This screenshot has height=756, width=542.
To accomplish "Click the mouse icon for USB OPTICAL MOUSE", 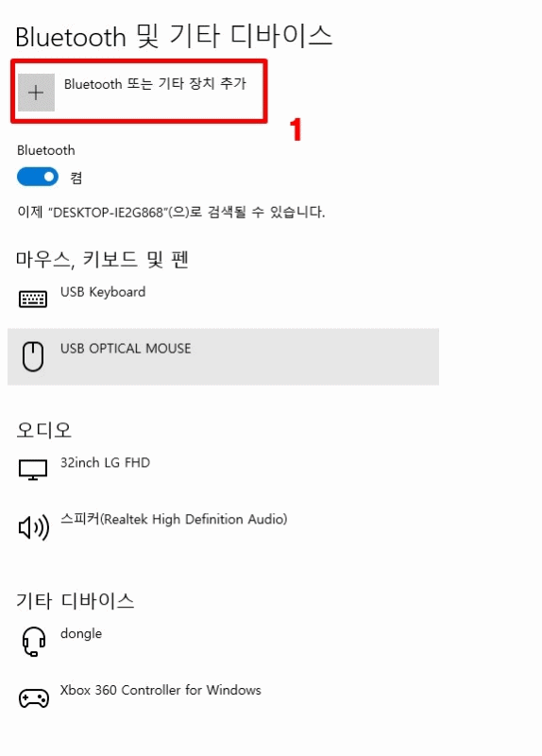I will 33,356.
